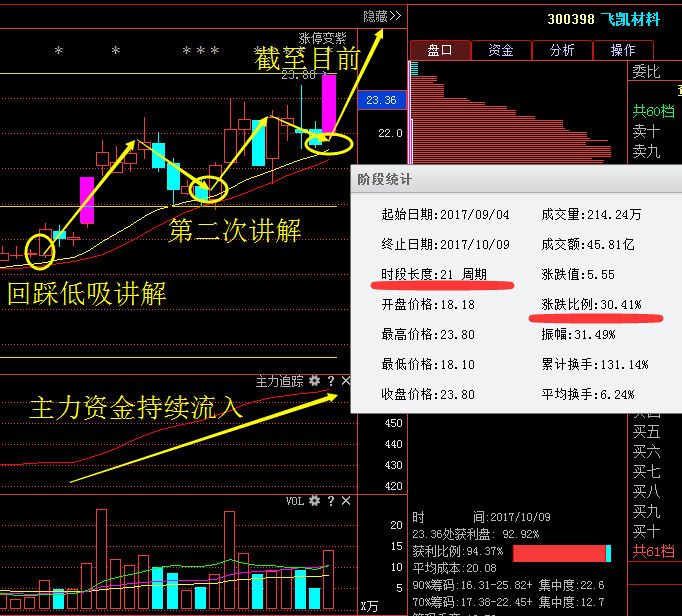Open help question mark of VOL indicator
The width and height of the screenshot is (682, 616).
(331, 501)
